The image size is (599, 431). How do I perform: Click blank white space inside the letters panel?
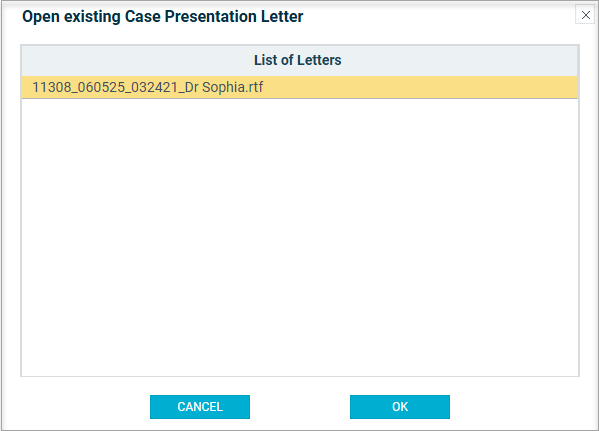pos(300,237)
